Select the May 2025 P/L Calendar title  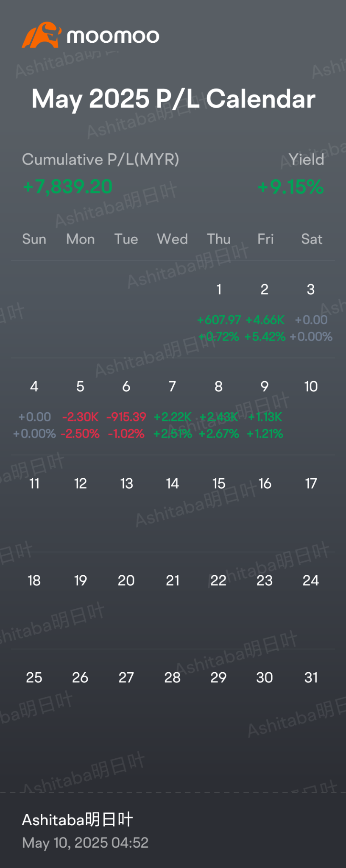(173, 99)
